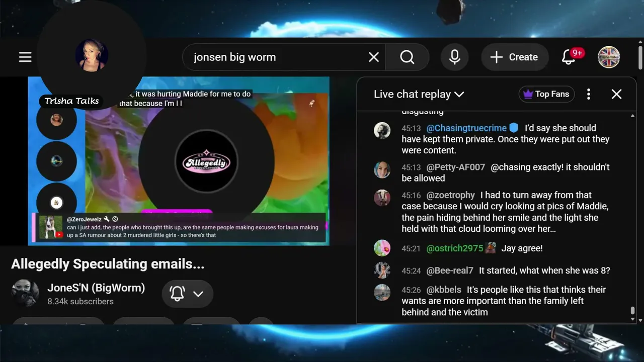This screenshot has height=362, width=644.
Task: Click message "It started, what when she was 8?"
Action: click(x=544, y=270)
